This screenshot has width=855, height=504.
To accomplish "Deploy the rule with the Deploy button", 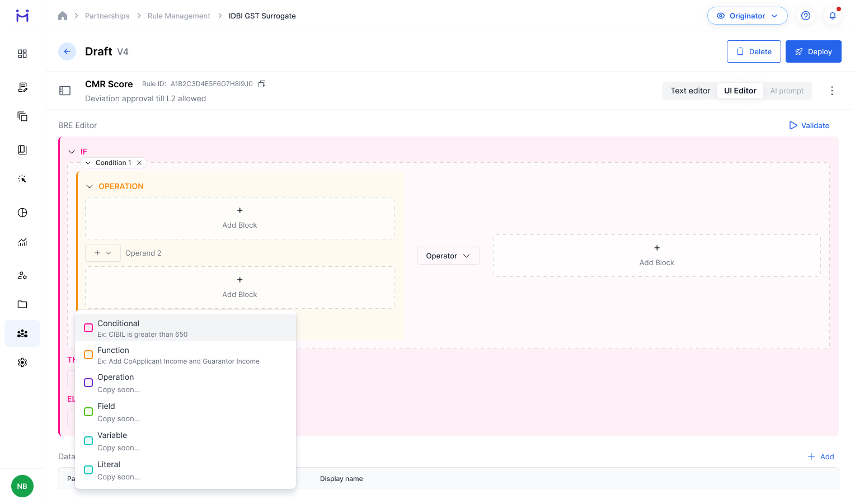I will click(814, 51).
